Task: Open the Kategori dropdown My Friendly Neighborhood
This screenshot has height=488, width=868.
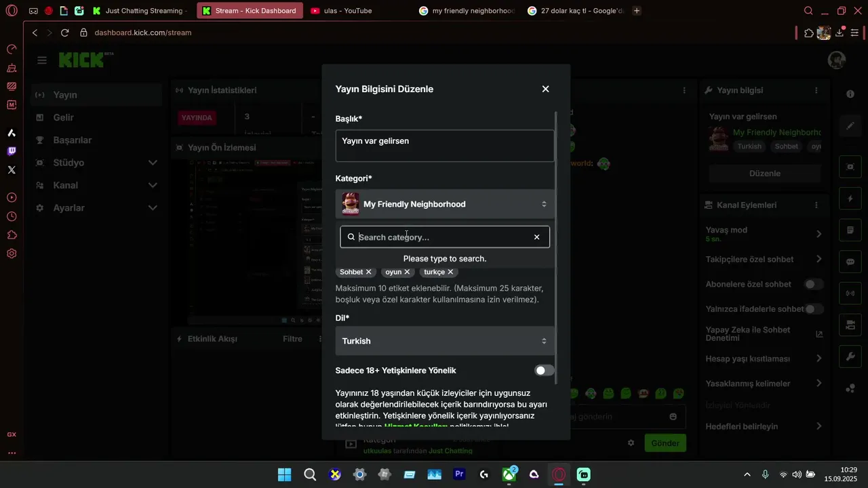Action: 445,204
